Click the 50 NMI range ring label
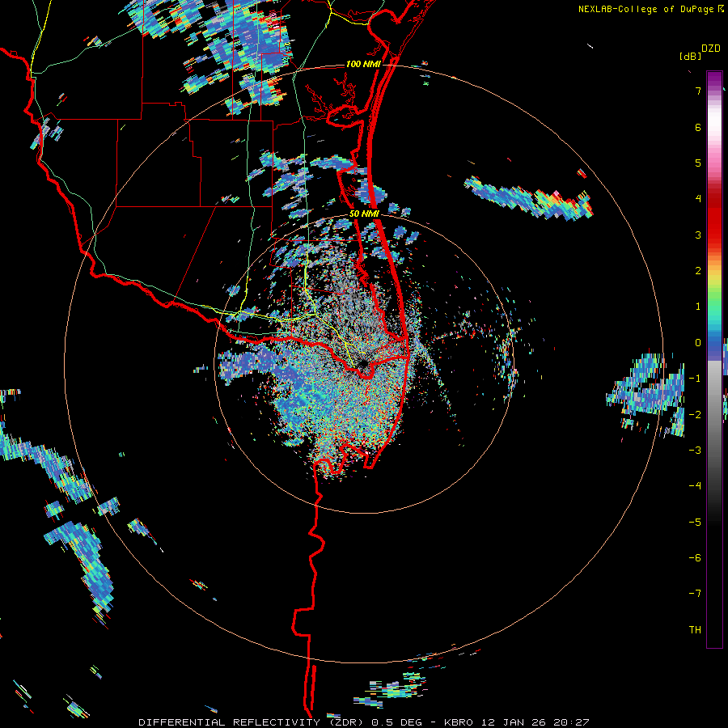 click(x=365, y=214)
